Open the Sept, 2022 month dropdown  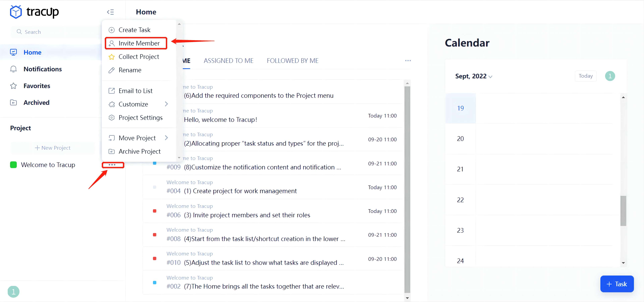pyautogui.click(x=473, y=76)
